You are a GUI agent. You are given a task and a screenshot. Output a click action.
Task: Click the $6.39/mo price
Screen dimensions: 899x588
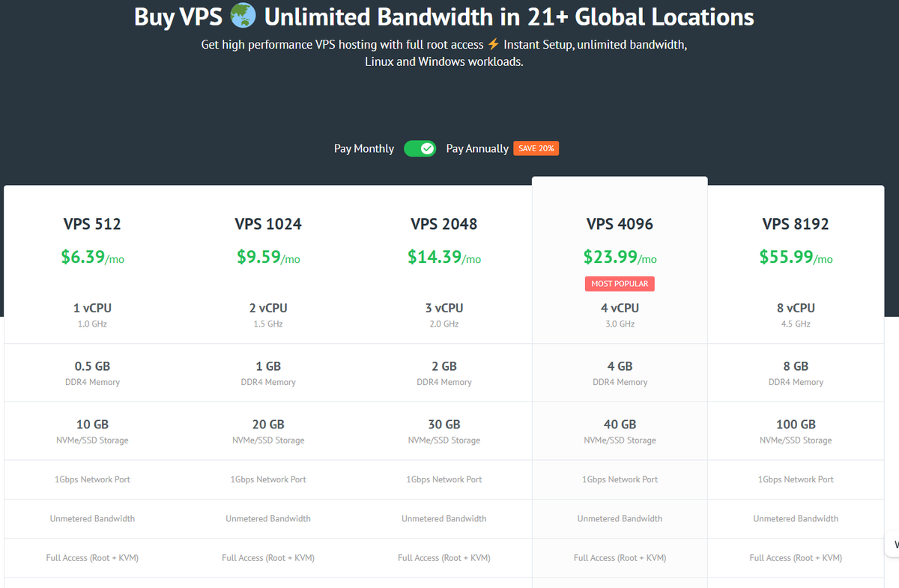pyautogui.click(x=92, y=257)
